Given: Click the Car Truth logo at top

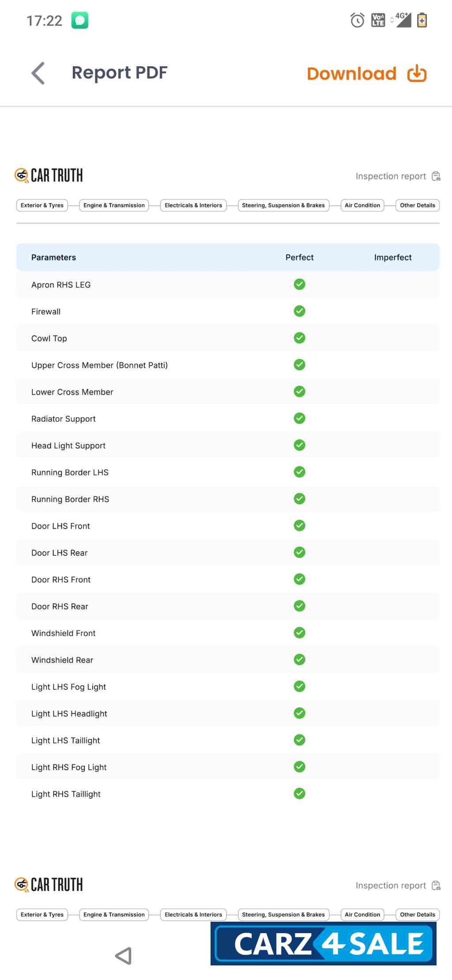Looking at the screenshot, I should [x=49, y=175].
